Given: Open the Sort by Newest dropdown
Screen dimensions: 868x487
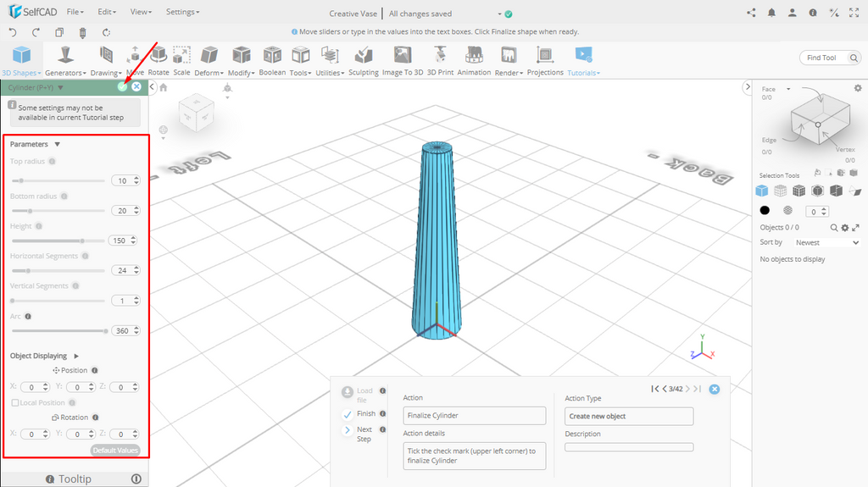Looking at the screenshot, I should pyautogui.click(x=827, y=242).
